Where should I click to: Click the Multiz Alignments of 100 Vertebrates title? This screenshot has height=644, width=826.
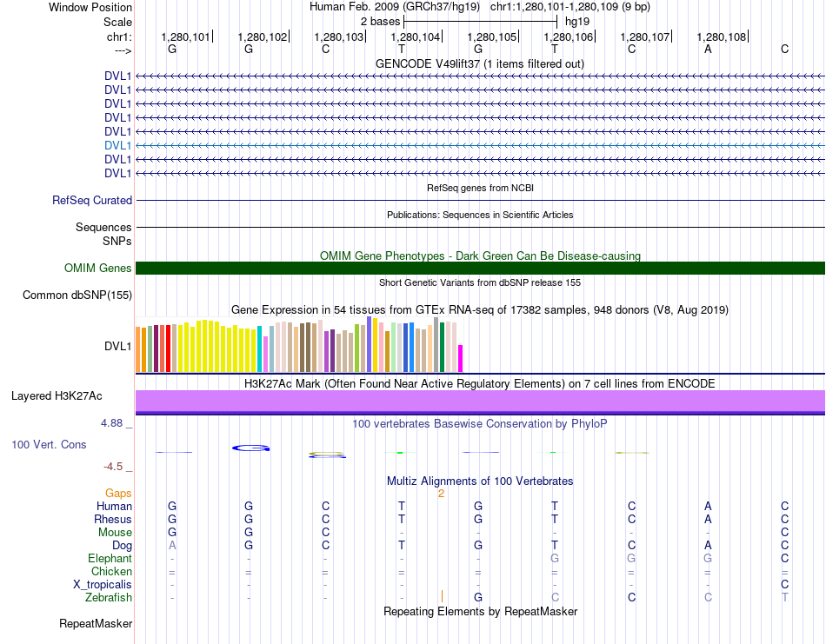(480, 481)
